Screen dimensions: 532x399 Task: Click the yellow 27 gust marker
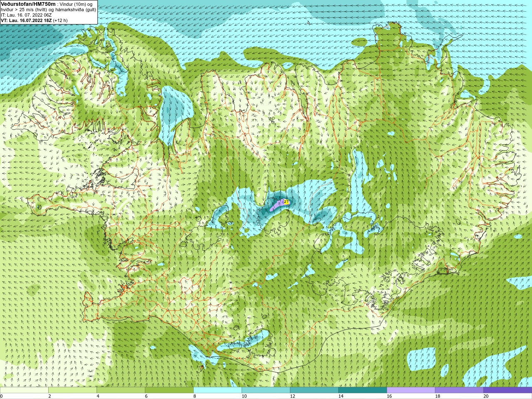pyautogui.click(x=286, y=202)
